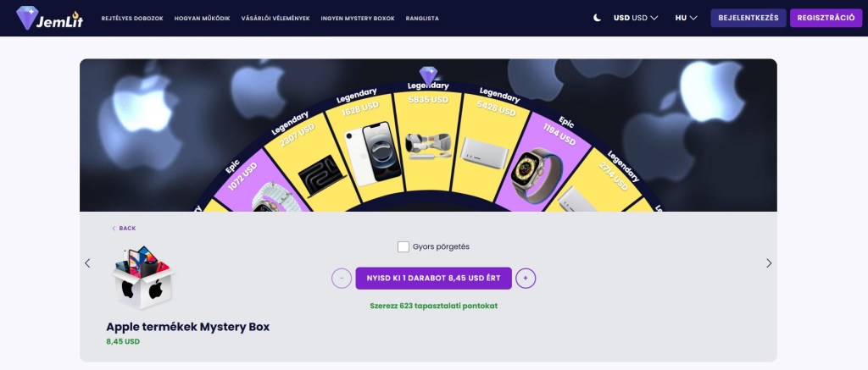
Task: Go to next box with right arrow
Action: click(x=769, y=263)
